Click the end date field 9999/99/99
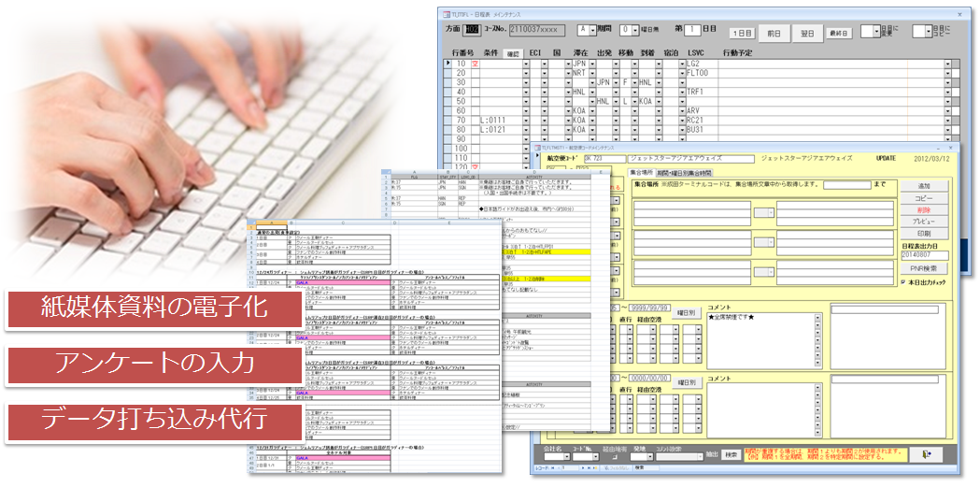The width and height of the screenshot is (980, 487). click(652, 308)
